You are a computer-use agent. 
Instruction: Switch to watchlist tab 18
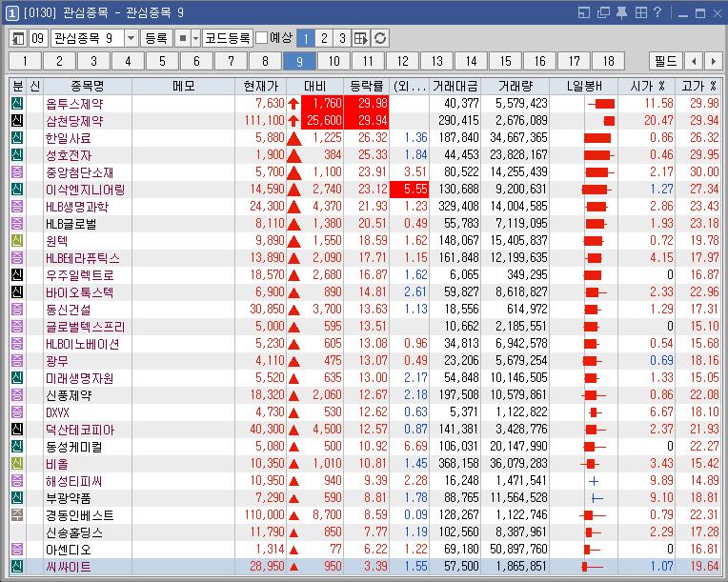point(609,61)
